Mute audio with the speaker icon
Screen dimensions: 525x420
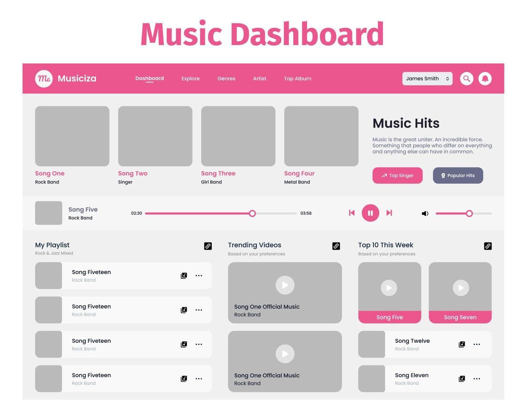tap(425, 213)
